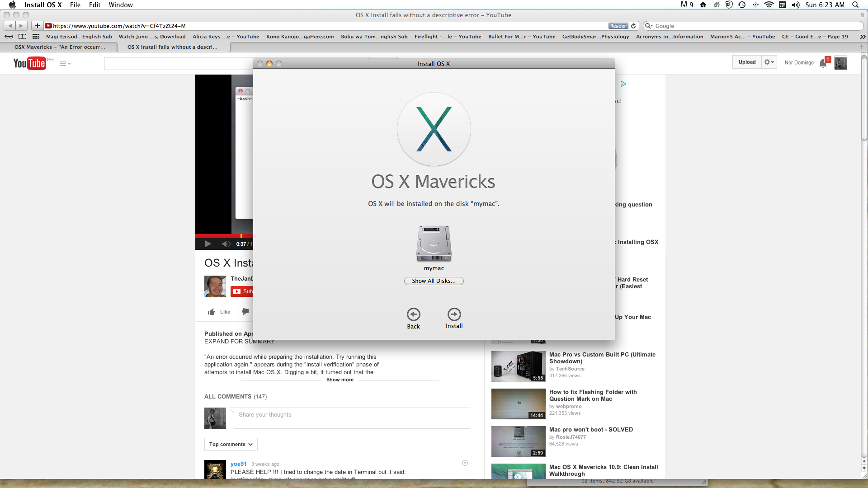Open the Top Sites grid icon

point(36,37)
